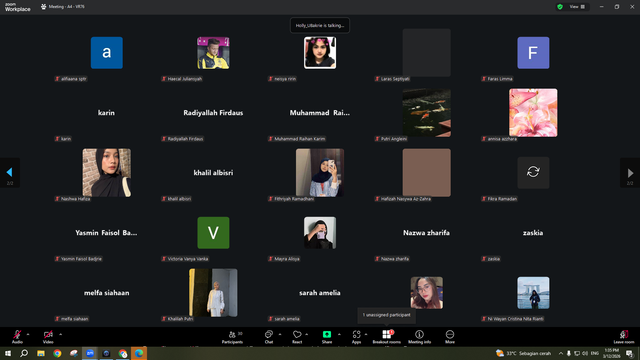Select Khalilah Putri's profile photo
Screen dimensions: 640x360
click(x=213, y=293)
